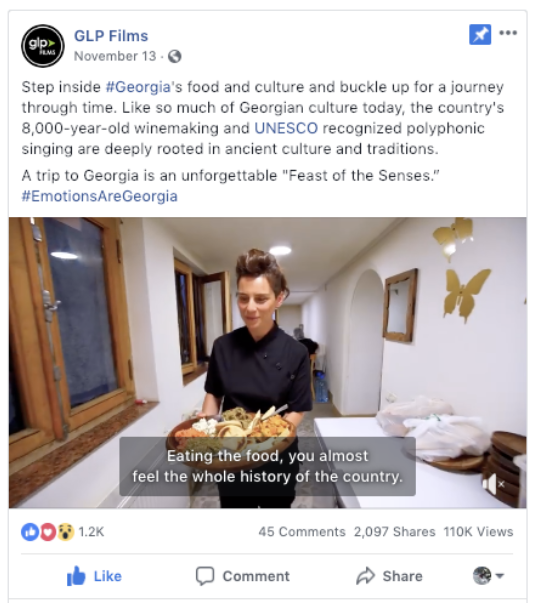The image size is (536, 610).
Task: View the 45 Comments
Action: coord(302,532)
